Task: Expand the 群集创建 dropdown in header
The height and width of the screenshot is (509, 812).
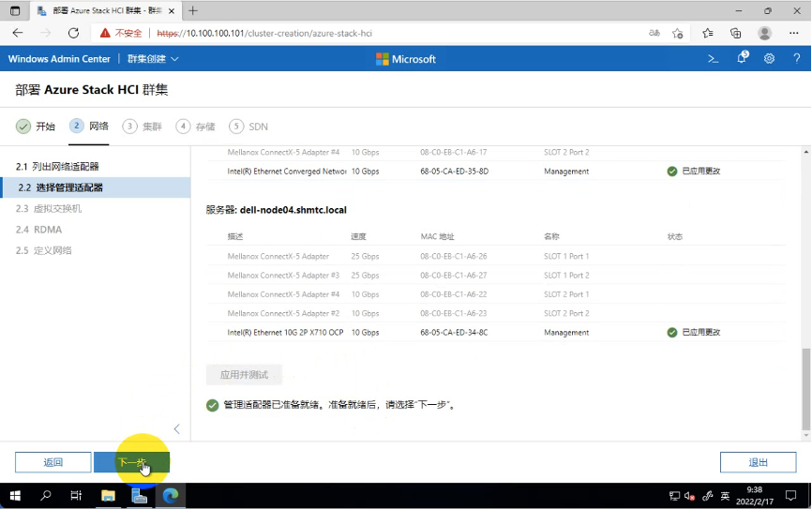Action: pyautogui.click(x=153, y=59)
